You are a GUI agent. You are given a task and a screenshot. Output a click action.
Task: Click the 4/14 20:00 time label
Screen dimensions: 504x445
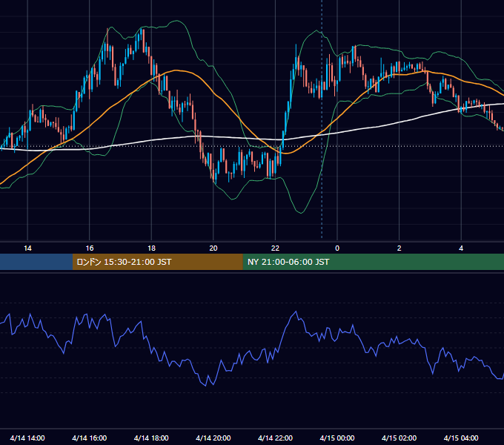[213, 438]
